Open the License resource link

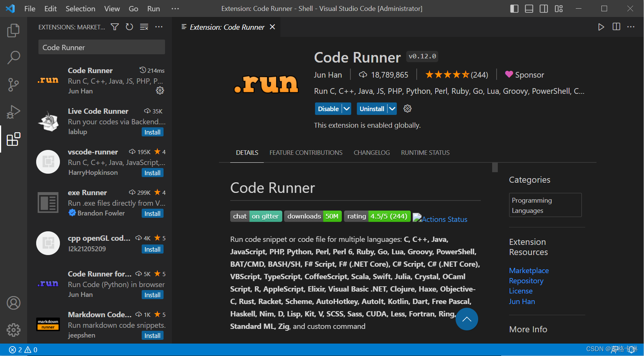pos(521,291)
